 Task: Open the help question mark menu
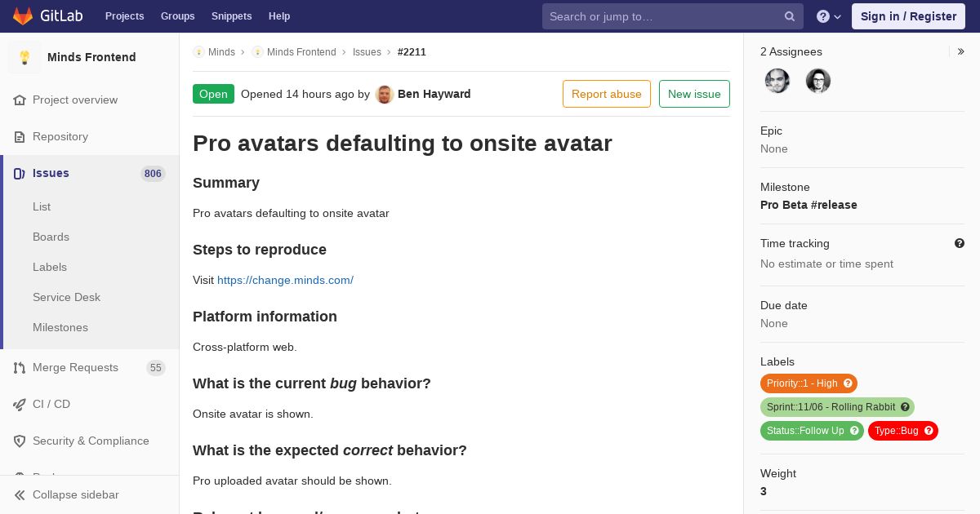pos(829,16)
